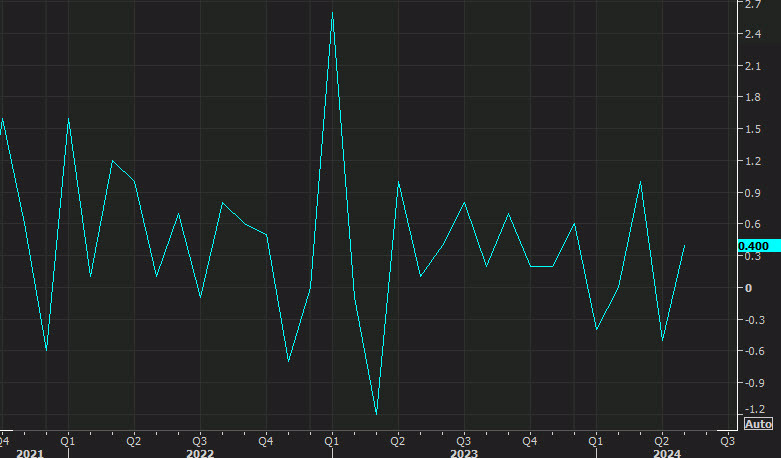
Task: Click the highest peak of the line
Action: point(332,13)
